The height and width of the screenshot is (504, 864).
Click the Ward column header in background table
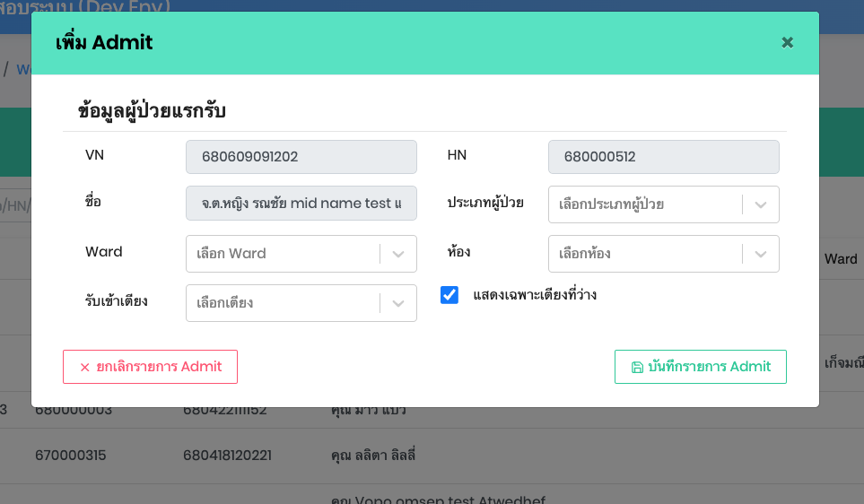click(841, 258)
